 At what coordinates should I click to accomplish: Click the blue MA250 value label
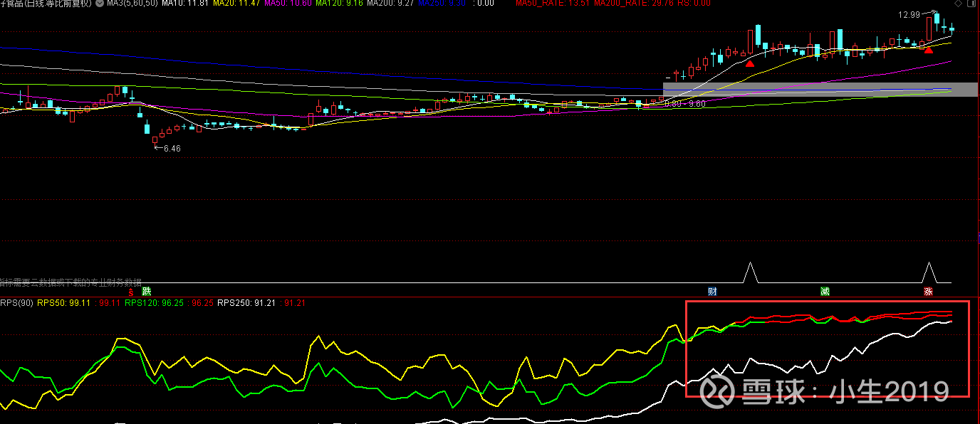442,4
